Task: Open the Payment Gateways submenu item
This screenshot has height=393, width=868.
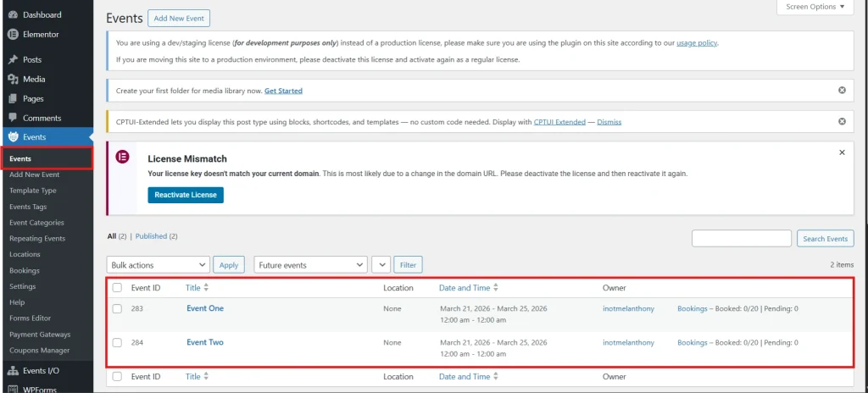Action: click(x=40, y=335)
